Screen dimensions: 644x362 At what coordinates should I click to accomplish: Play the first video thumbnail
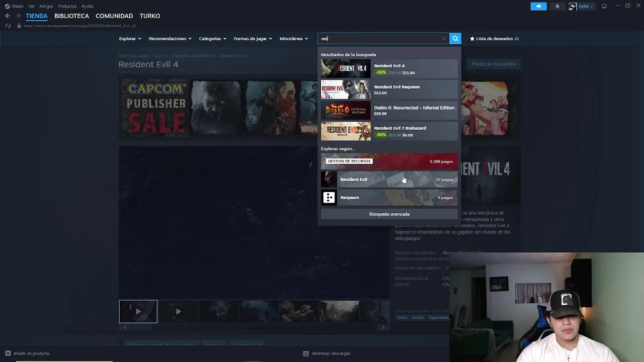pos(138,311)
